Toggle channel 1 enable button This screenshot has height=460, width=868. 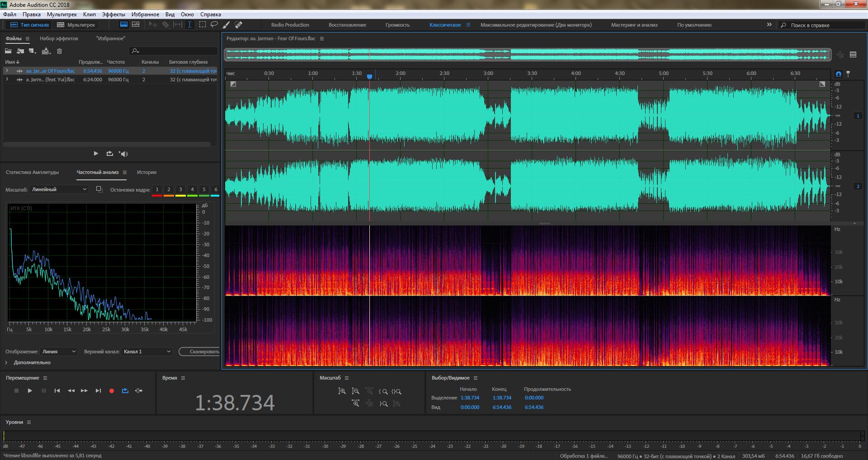click(858, 116)
